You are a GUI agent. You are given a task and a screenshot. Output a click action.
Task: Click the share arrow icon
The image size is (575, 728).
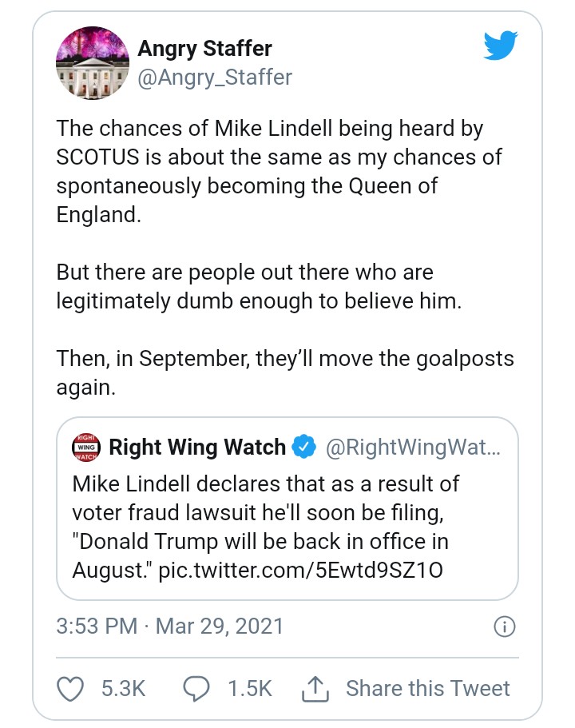pos(315,688)
